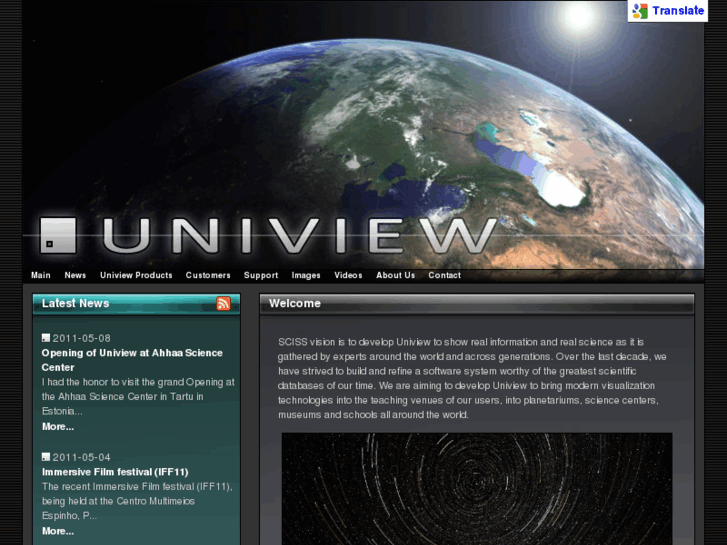
Task: Click the Uniview square logo icon
Action: tap(58, 236)
